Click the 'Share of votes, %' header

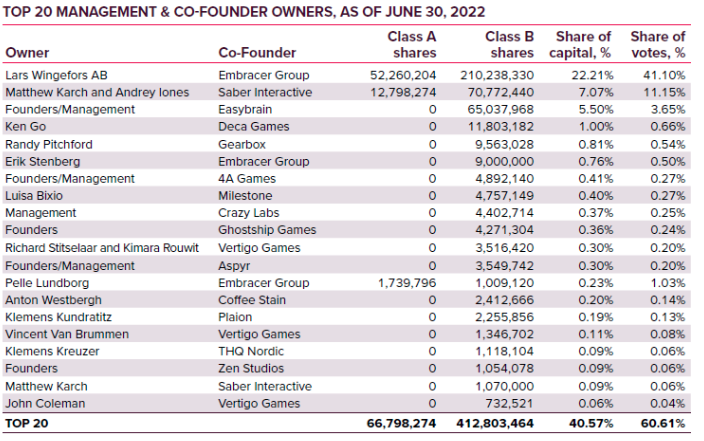658,44
